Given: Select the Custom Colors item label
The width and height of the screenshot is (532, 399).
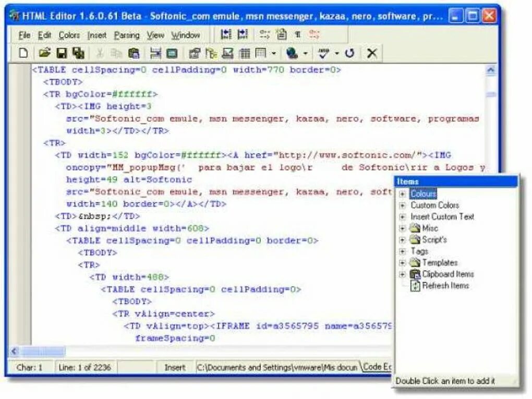Looking at the screenshot, I should point(434,205).
